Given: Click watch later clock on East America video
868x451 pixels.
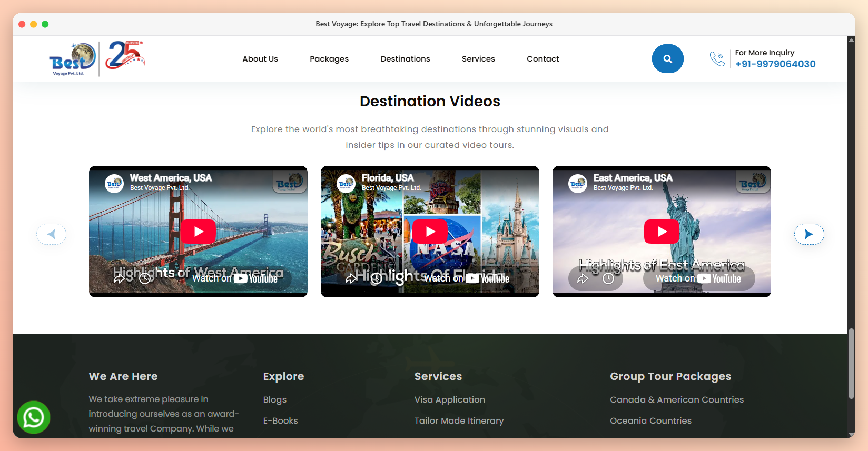Looking at the screenshot, I should pos(608,278).
